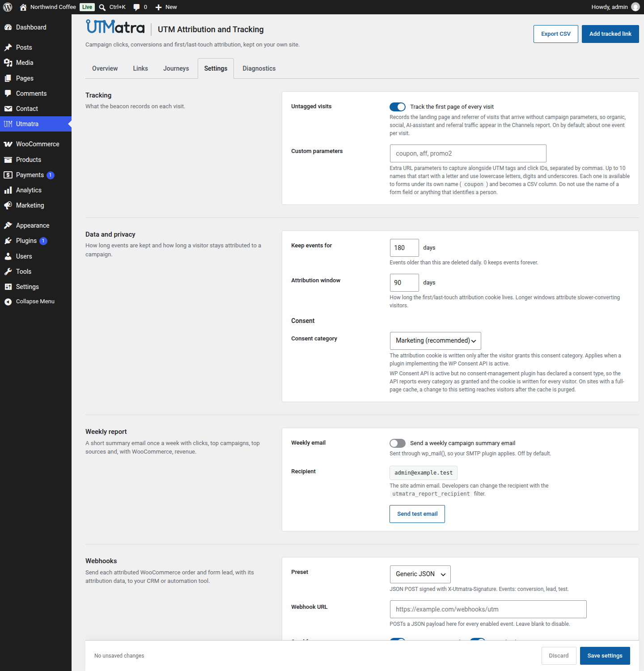The width and height of the screenshot is (644, 671).
Task: Click the Posts pushpin icon
Action: pyautogui.click(x=8, y=47)
